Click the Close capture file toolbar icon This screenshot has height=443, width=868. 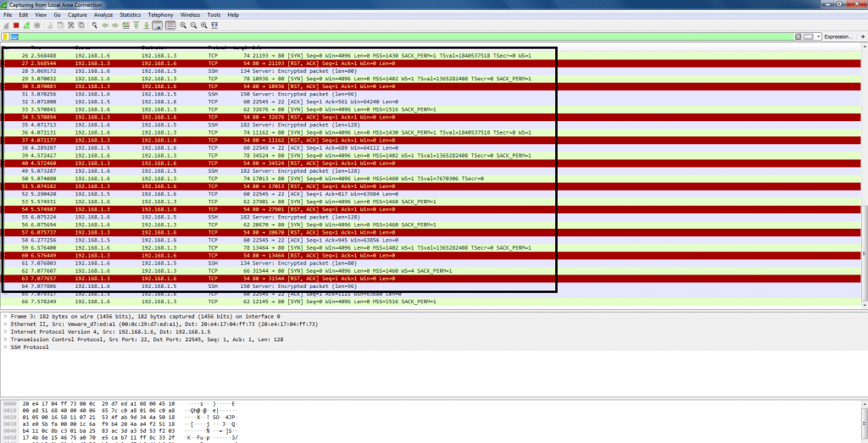tap(71, 25)
